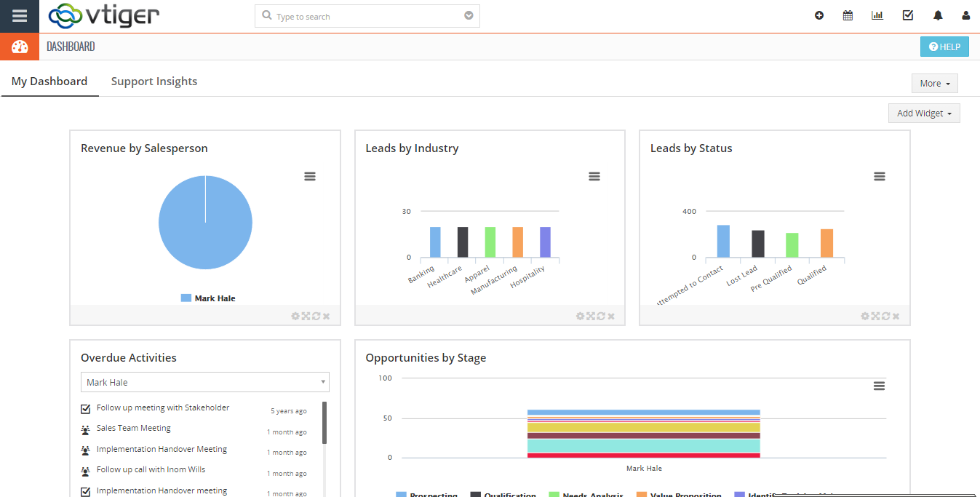Click the Quick Create plus icon

click(819, 15)
